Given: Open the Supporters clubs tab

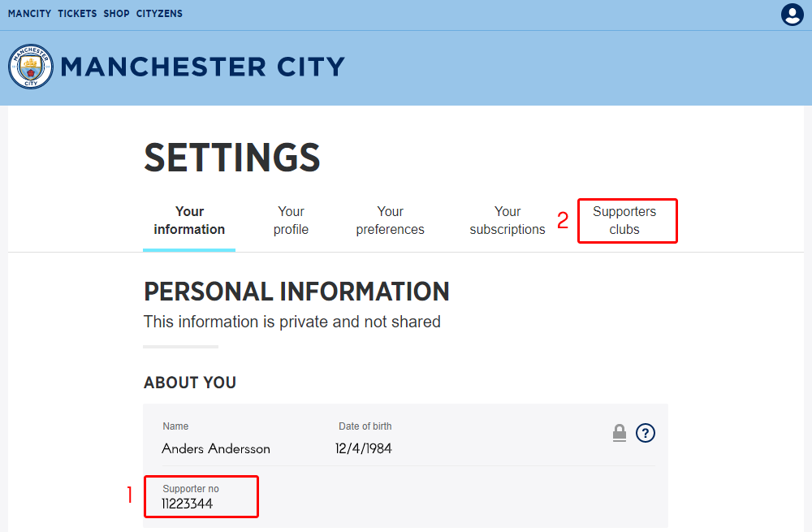Looking at the screenshot, I should 624,221.
